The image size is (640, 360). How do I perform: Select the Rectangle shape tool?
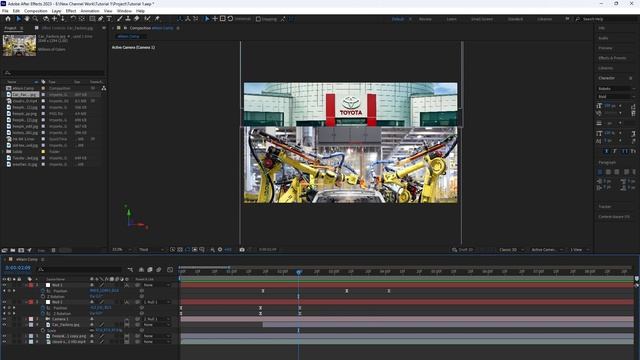pos(92,19)
